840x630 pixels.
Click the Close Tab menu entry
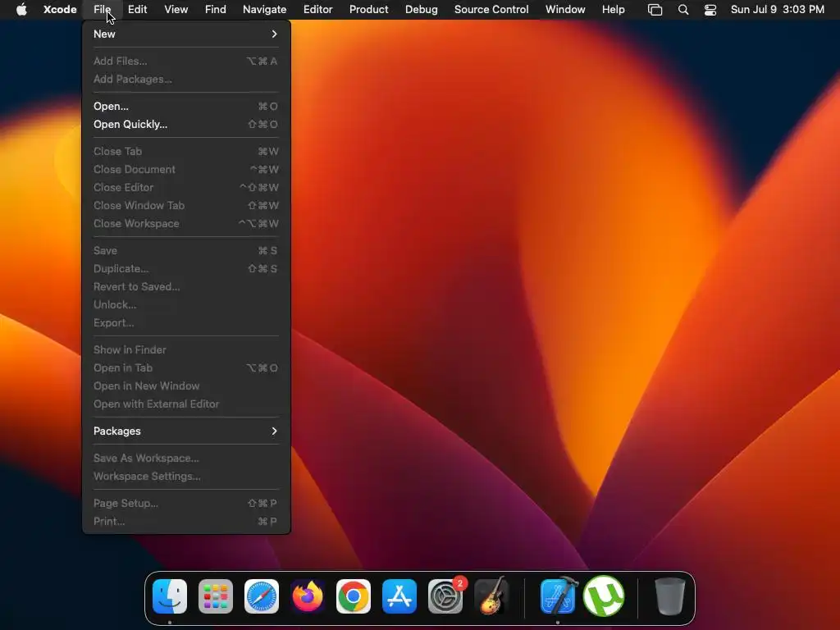click(186, 151)
